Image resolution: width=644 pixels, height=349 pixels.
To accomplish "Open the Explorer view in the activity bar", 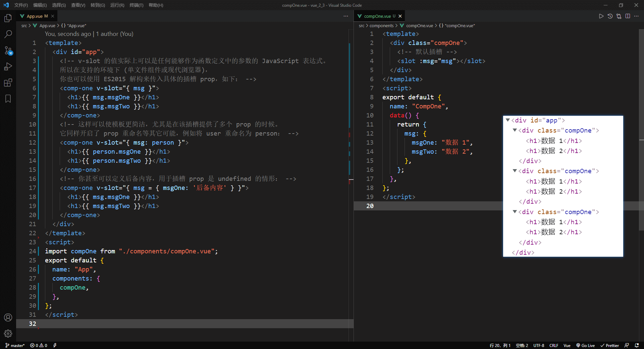I will [x=8, y=18].
